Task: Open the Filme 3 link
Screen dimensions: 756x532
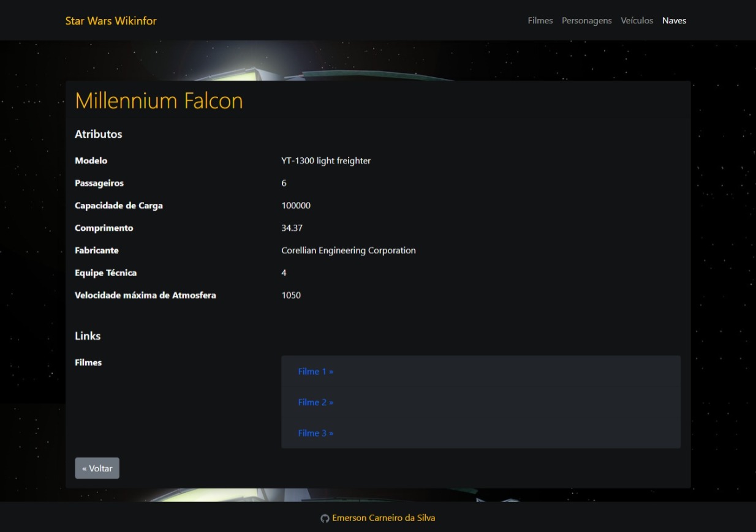Action: tap(315, 433)
